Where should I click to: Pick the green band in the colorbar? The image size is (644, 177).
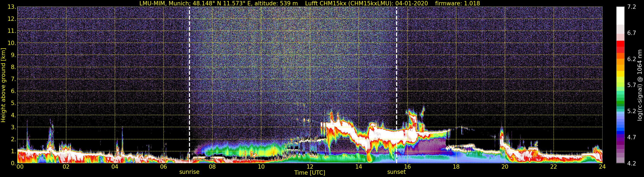[x=620, y=103]
